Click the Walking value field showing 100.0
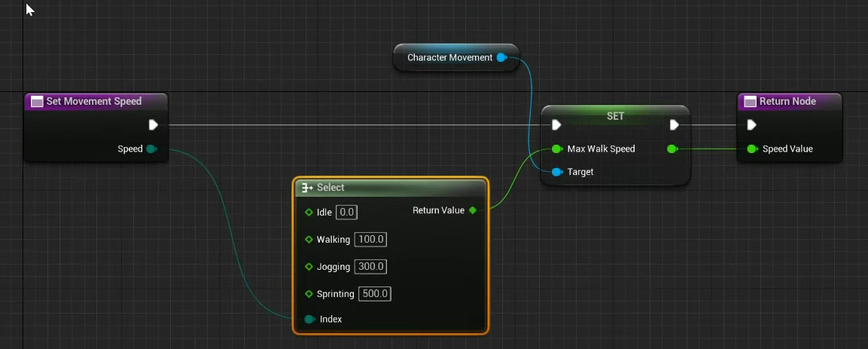Screen dimensions: 868x349 click(x=370, y=240)
